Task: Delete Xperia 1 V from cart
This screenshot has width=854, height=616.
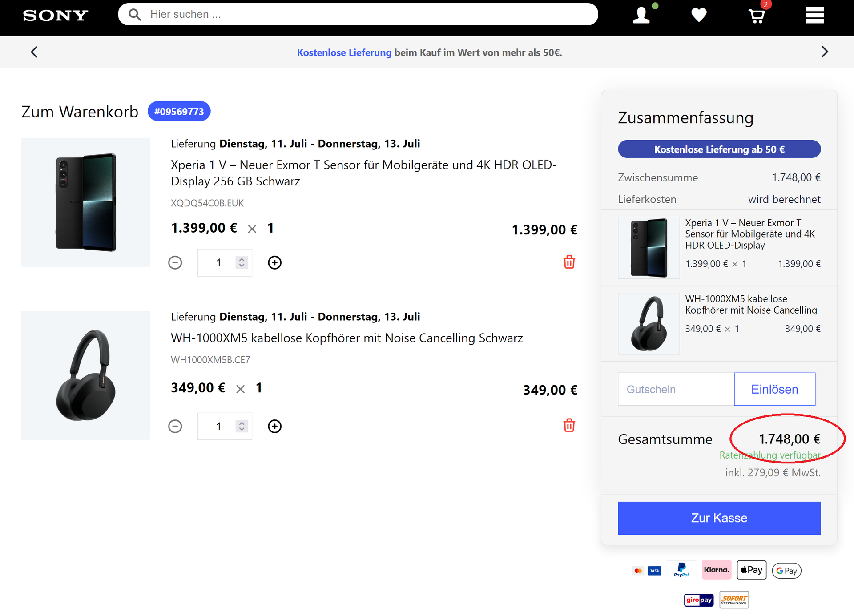Action: [x=569, y=262]
